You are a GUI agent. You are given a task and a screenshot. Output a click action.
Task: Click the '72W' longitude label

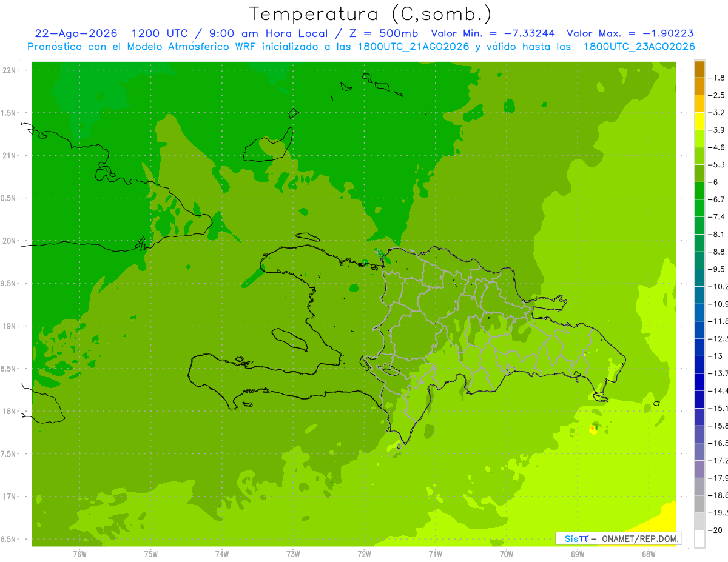[364, 554]
